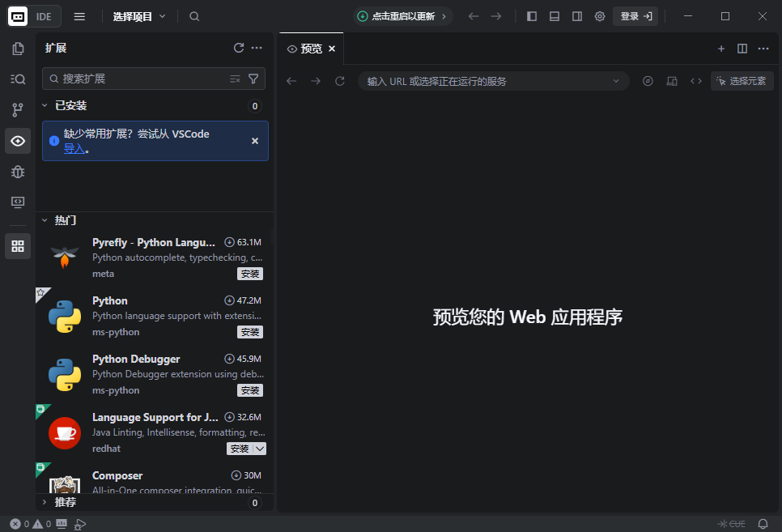Screen dimensions: 782x532
Task: Dismiss the VSCode import notice
Action: click(x=255, y=141)
